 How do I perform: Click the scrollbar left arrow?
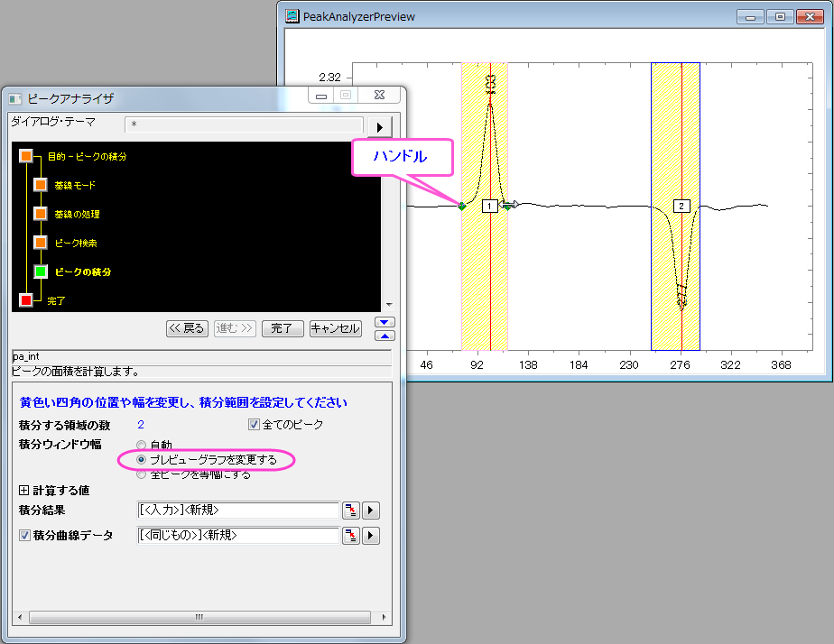(x=20, y=617)
